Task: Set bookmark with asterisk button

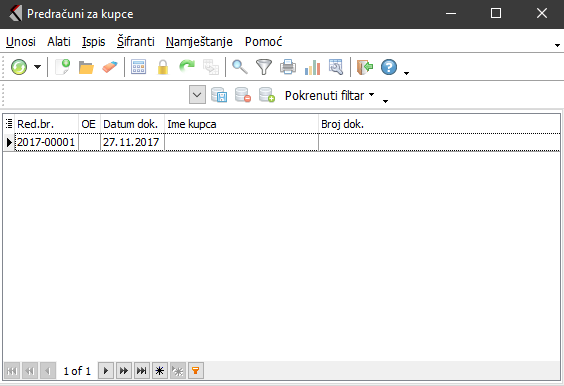Action: click(x=160, y=371)
